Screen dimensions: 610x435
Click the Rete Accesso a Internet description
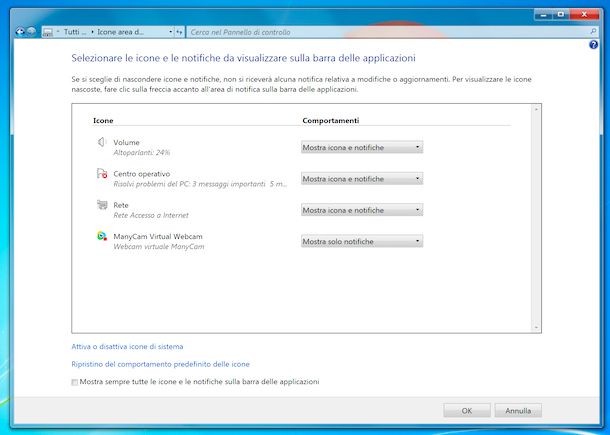151,215
